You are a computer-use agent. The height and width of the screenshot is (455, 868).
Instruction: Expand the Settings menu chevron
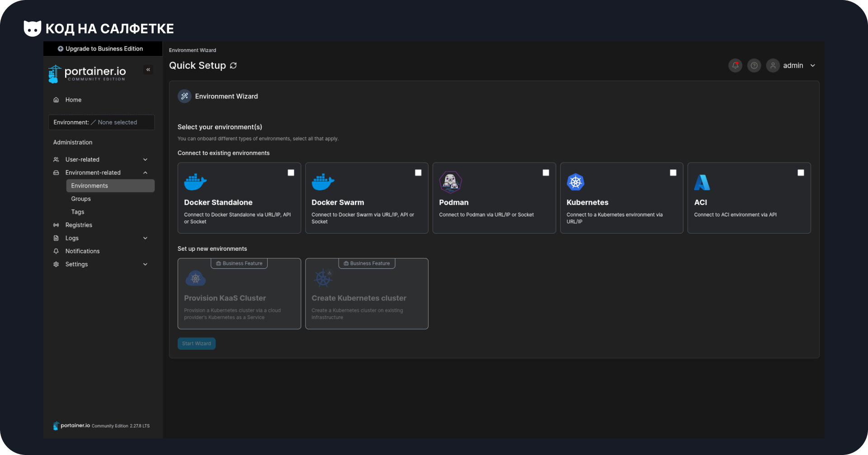pos(146,264)
